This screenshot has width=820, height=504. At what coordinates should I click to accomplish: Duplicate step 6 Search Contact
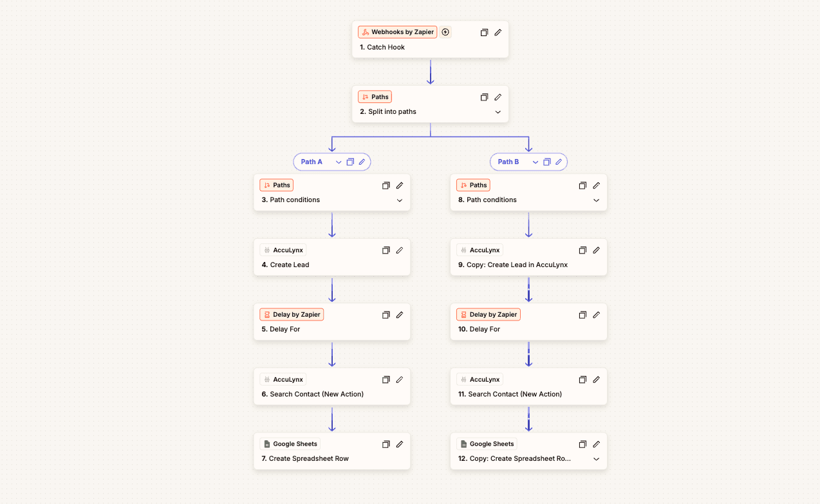tap(386, 380)
